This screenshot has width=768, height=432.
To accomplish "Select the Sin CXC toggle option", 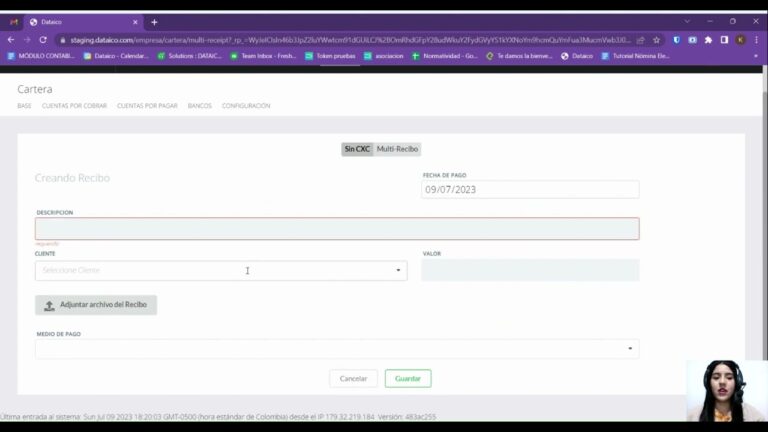I will [x=357, y=149].
